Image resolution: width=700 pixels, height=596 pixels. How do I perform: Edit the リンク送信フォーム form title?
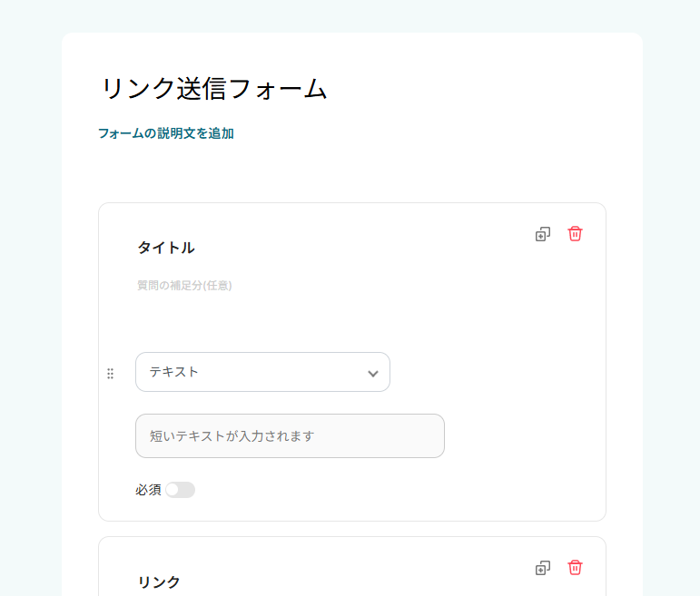[x=213, y=89]
